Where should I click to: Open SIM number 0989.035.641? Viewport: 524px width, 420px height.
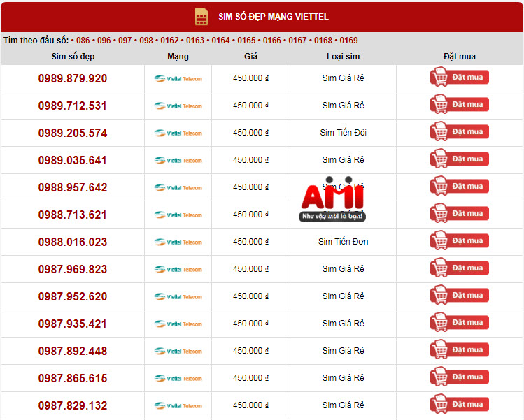[73, 160]
